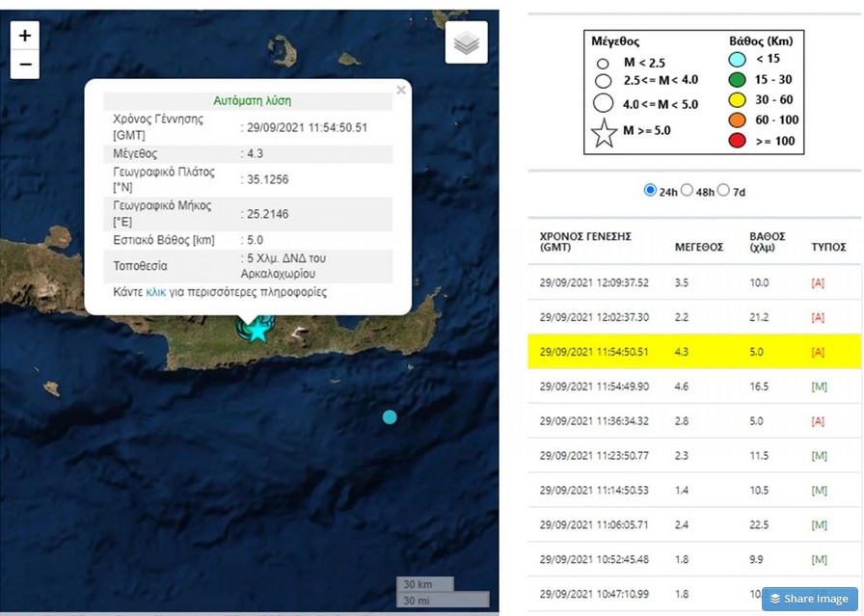The width and height of the screenshot is (864, 616).
Task: Select the 11:14:50.53 earthquake row
Action: coord(694,490)
